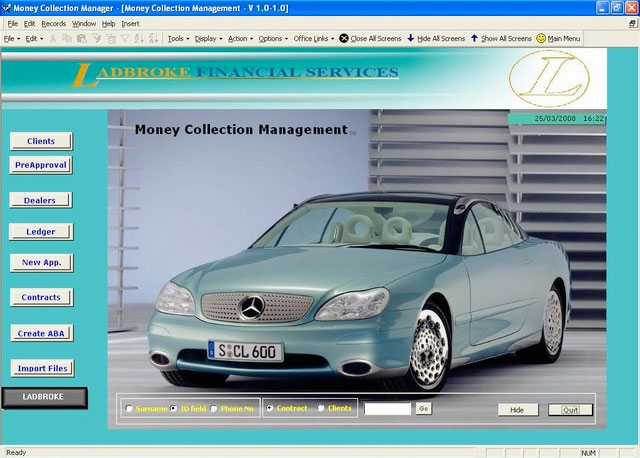Click Hide All Screens down arrow

411,38
